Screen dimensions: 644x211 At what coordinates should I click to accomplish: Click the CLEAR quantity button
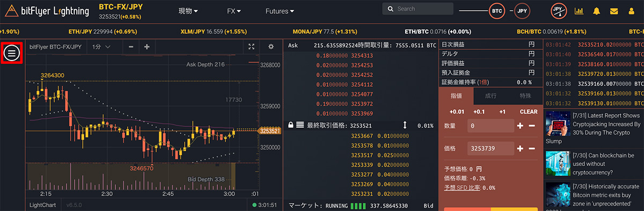click(x=529, y=112)
